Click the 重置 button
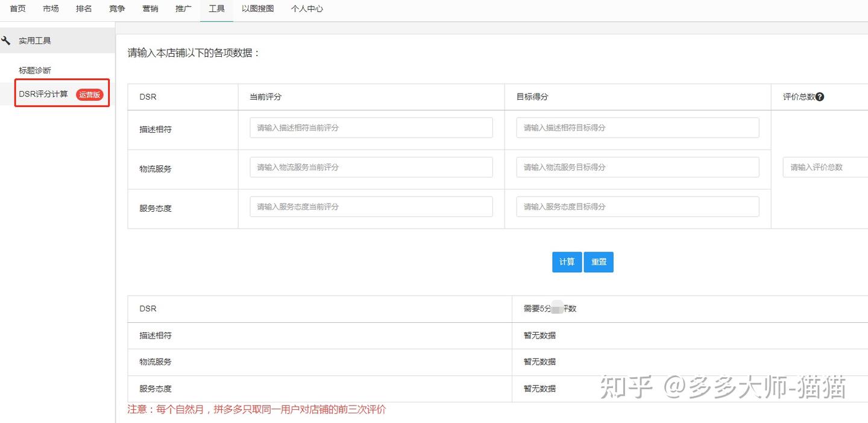The height and width of the screenshot is (423, 868). pyautogui.click(x=599, y=262)
